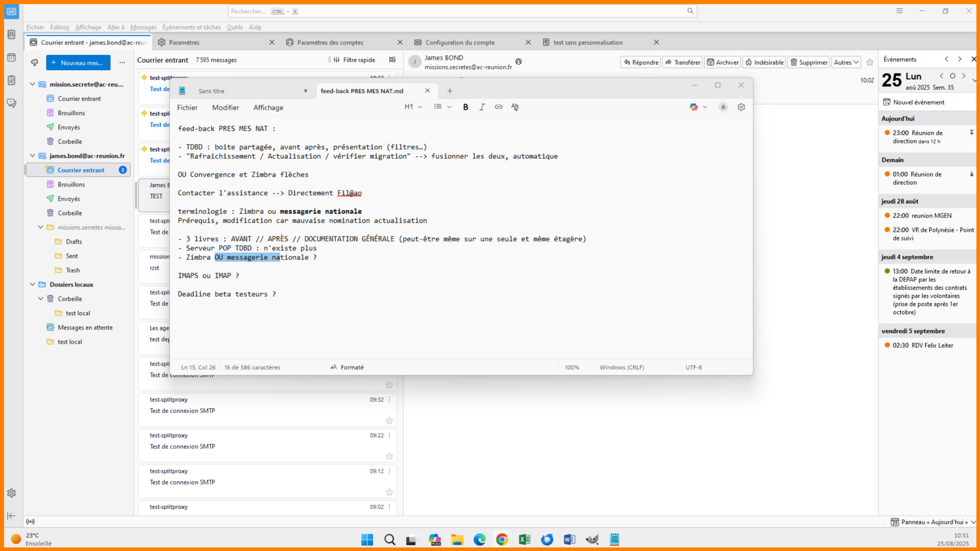Clear formatting with the toolbar icon
980x551 pixels.
pyautogui.click(x=515, y=107)
